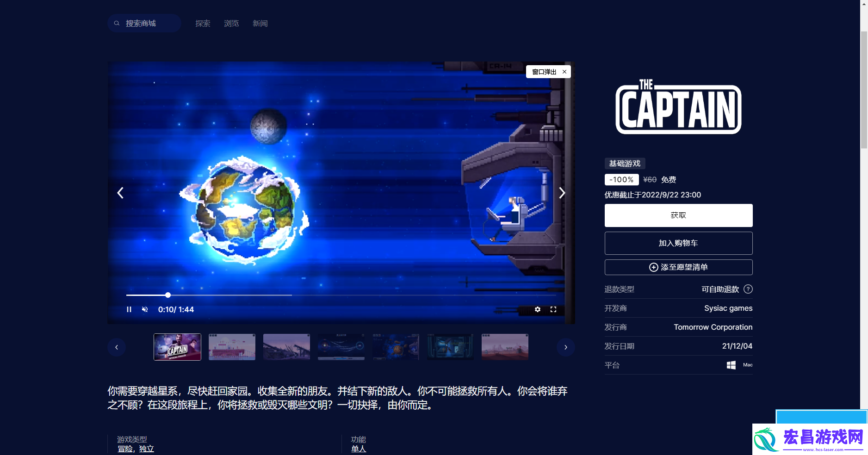
Task: Click the 基础游戏 base game tag
Action: 625,164
